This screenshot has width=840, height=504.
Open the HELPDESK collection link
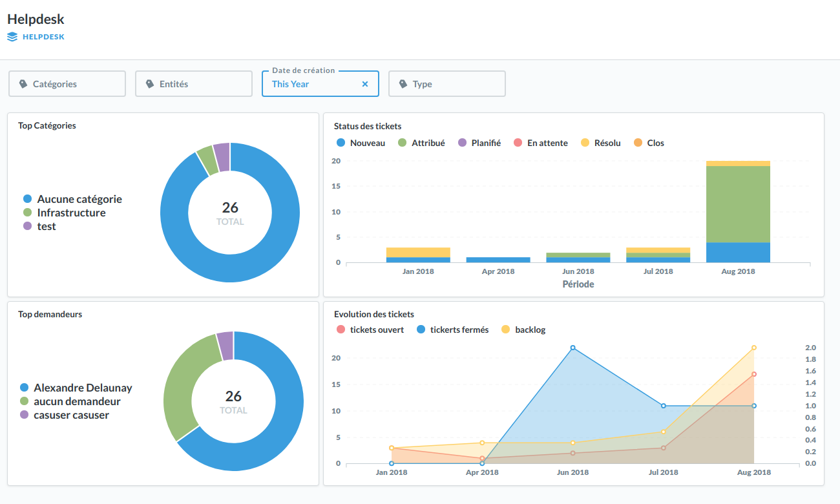click(x=43, y=37)
